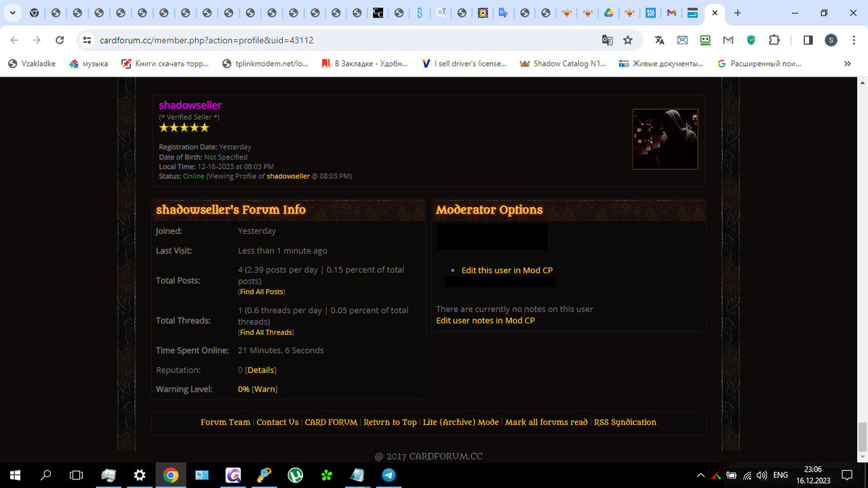
Task: Show hidden system tray icons chevron
Action: click(x=701, y=475)
